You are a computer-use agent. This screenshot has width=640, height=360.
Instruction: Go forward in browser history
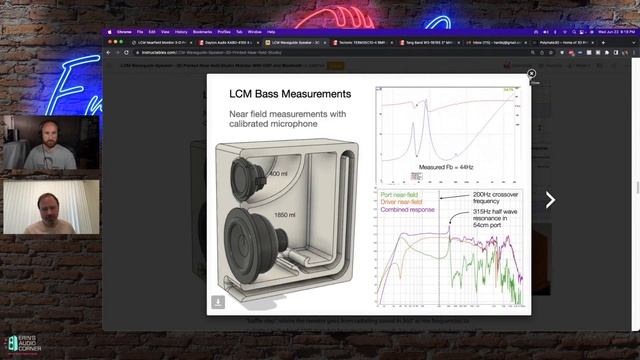click(118, 53)
